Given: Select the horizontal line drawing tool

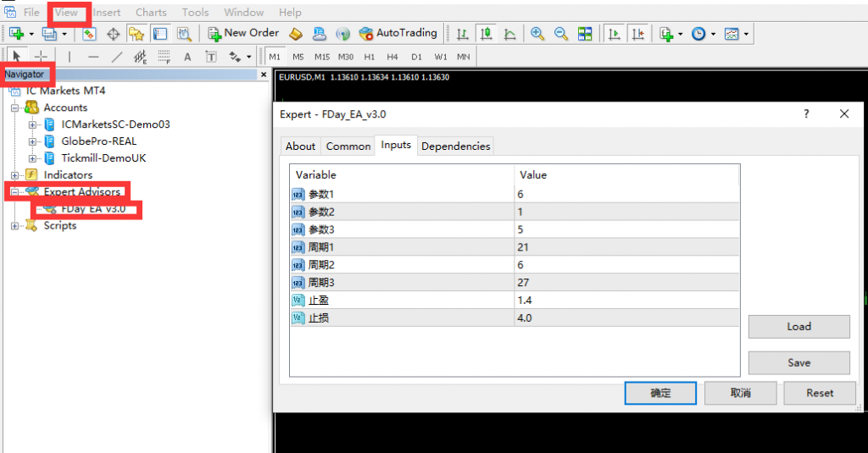Looking at the screenshot, I should (93, 56).
